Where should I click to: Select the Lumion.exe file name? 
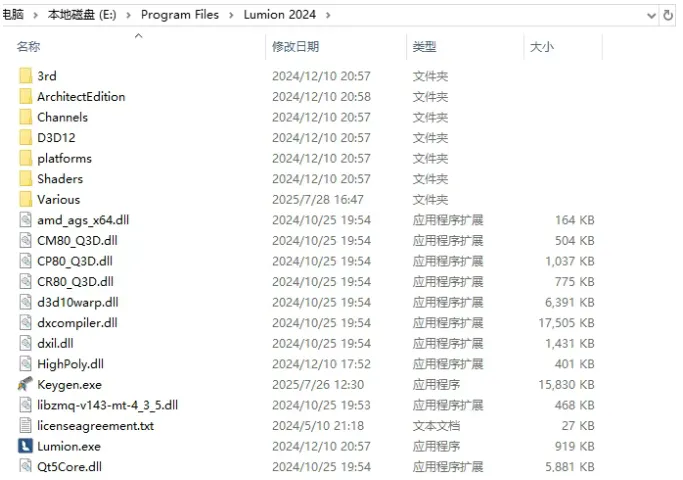[69, 446]
